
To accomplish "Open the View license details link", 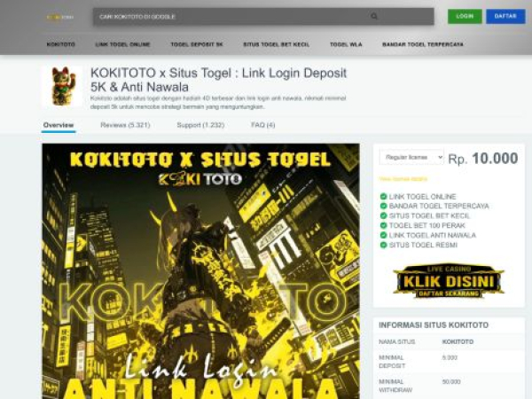I will click(403, 179).
